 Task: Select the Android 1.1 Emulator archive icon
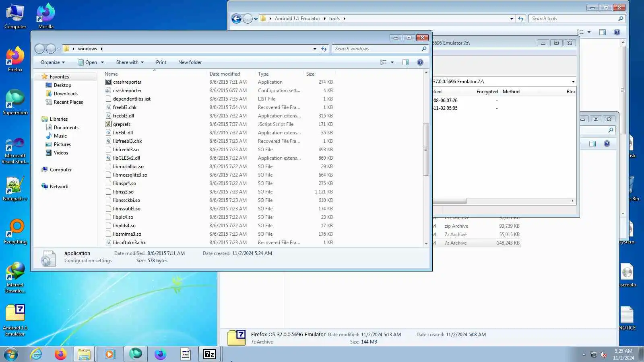15,321
